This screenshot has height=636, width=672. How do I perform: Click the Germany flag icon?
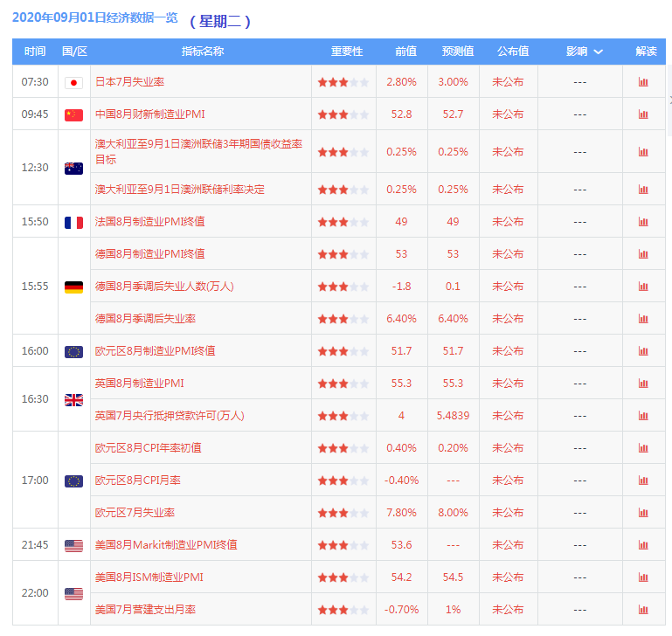point(73,287)
